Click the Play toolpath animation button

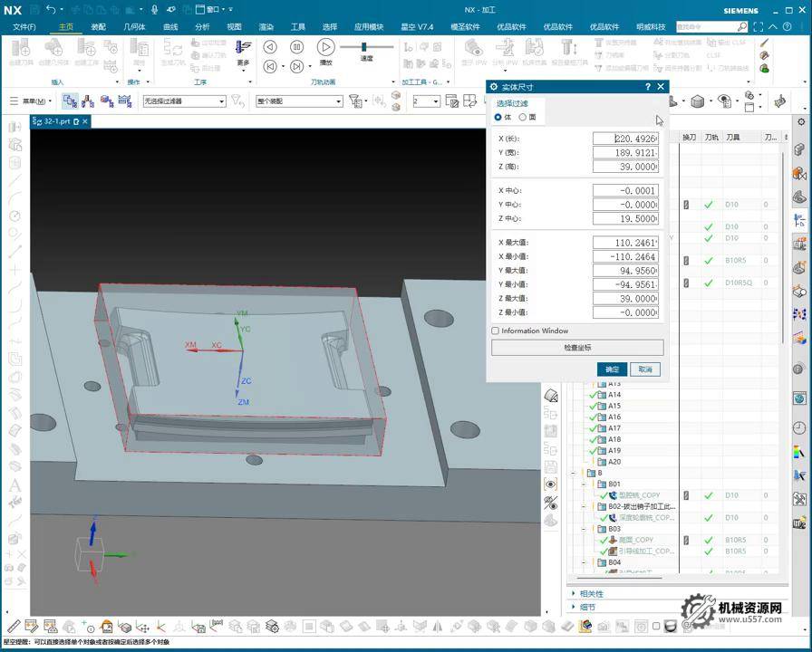coord(325,47)
